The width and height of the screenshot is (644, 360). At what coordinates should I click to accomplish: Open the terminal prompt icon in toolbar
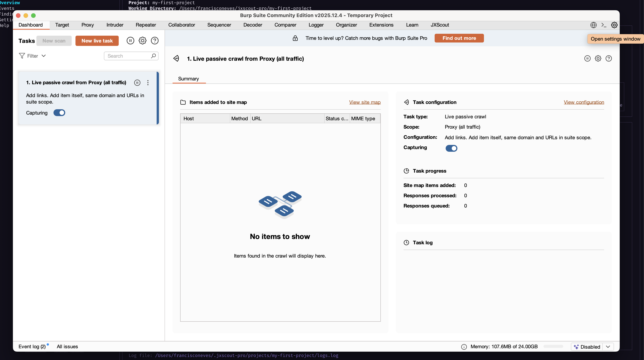tap(604, 25)
